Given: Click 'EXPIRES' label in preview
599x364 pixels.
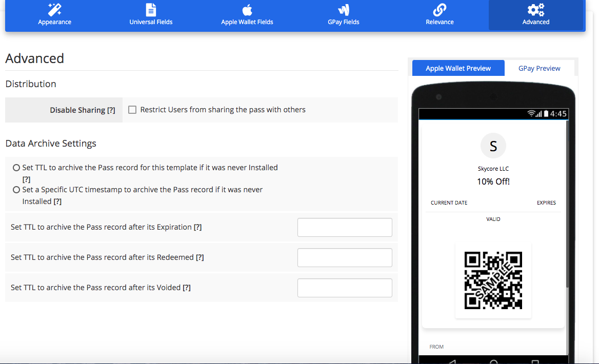Looking at the screenshot, I should [546, 203].
